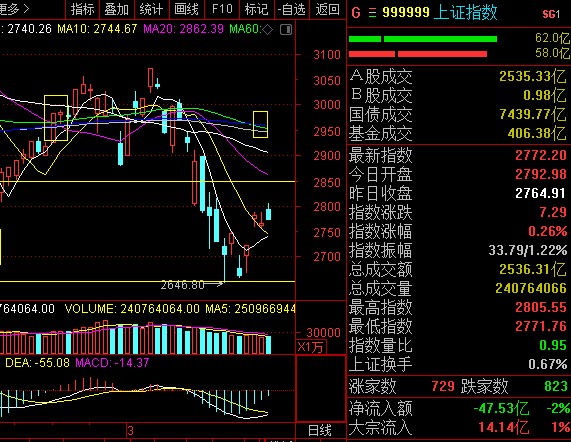Open the three-line list icon beside 999999

pos(372,13)
